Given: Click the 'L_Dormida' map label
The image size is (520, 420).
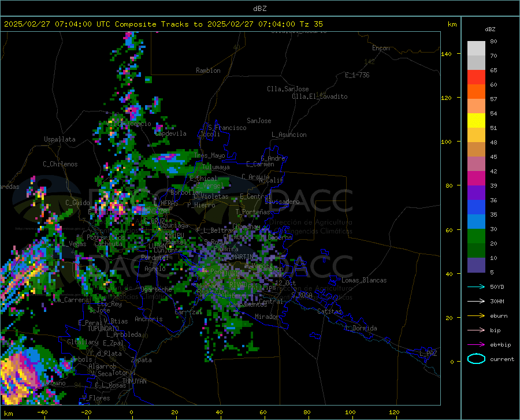Looking at the screenshot, I should pos(361,328).
